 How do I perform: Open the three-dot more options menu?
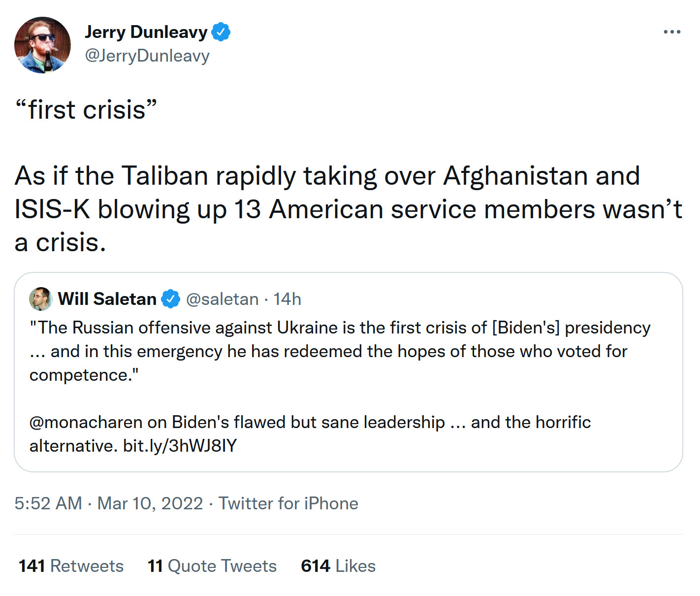[671, 32]
